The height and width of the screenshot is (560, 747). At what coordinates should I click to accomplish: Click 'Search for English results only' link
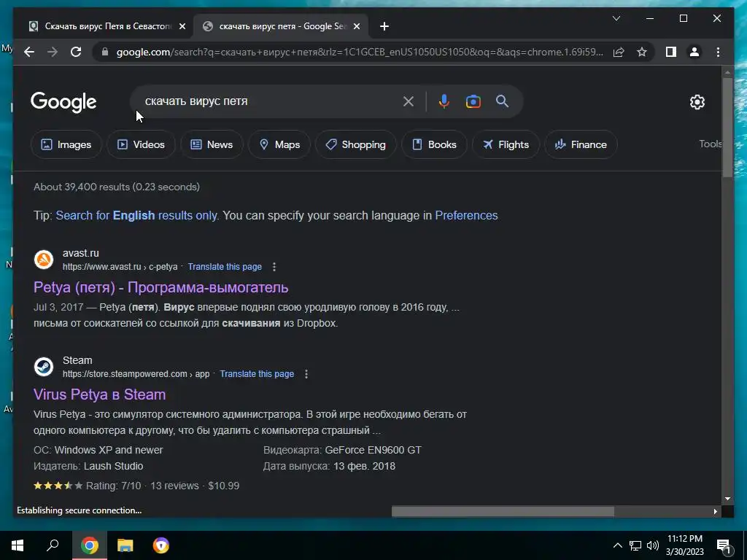tap(136, 215)
